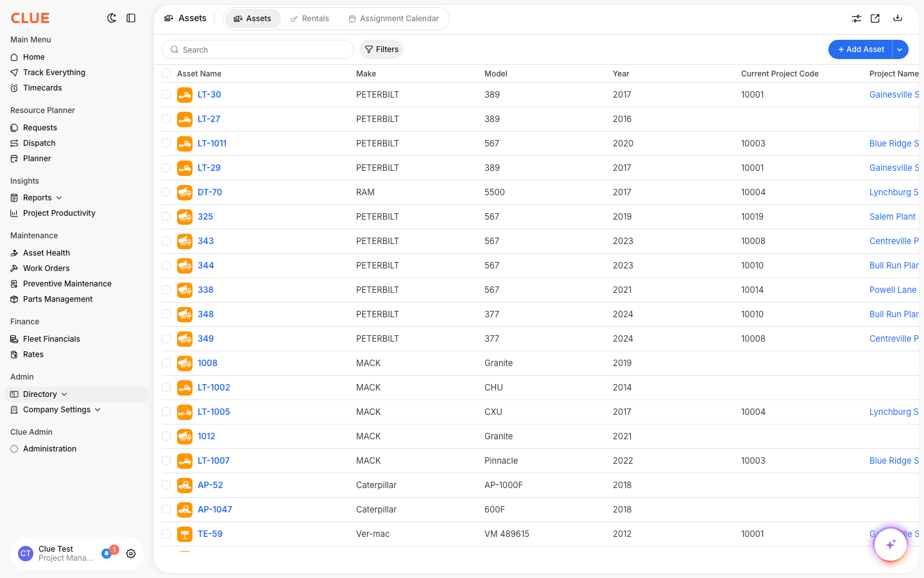Sort by Asset Name column header
The width and height of the screenshot is (924, 578).
[200, 74]
